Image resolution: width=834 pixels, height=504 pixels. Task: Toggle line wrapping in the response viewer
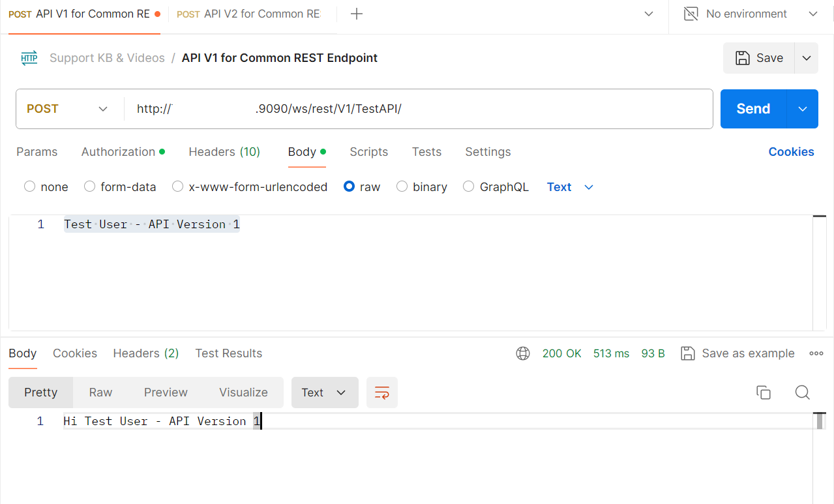381,392
